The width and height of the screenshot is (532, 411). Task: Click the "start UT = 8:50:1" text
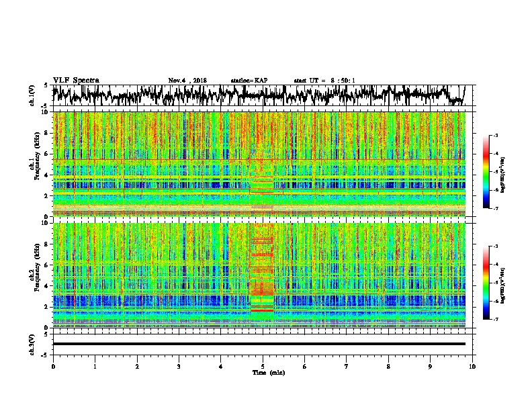[324, 81]
